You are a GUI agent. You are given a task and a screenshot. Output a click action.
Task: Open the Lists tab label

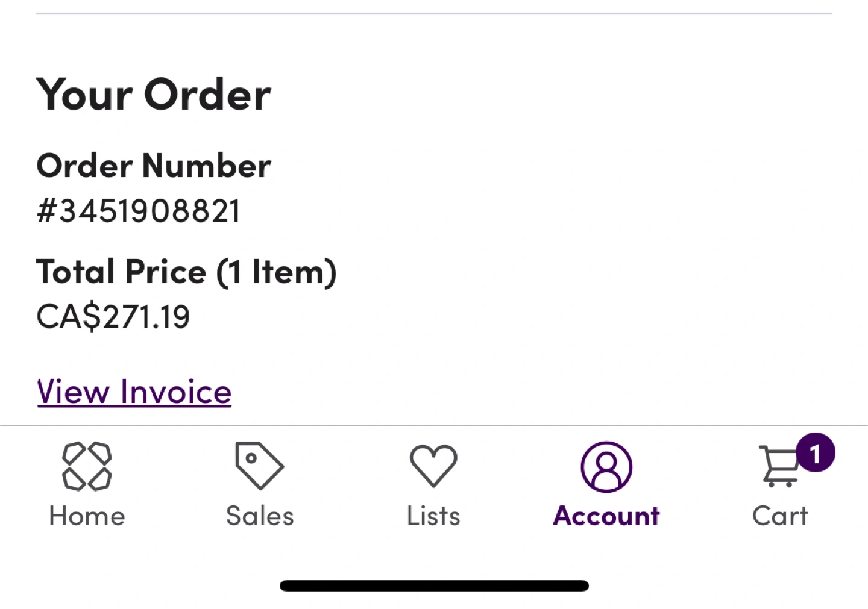tap(433, 516)
